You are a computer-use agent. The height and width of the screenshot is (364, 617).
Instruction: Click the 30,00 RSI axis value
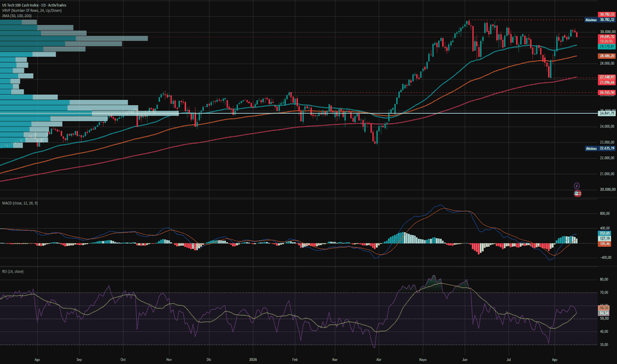click(x=604, y=345)
